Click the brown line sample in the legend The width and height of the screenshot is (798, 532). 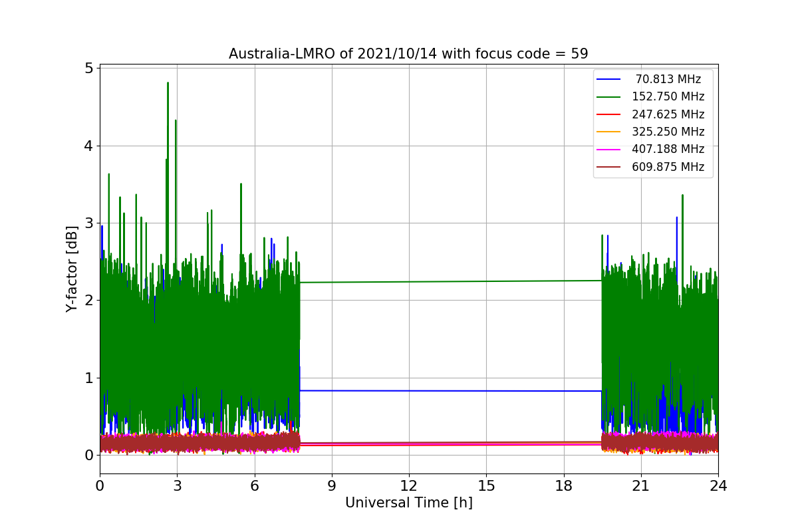click(x=609, y=167)
